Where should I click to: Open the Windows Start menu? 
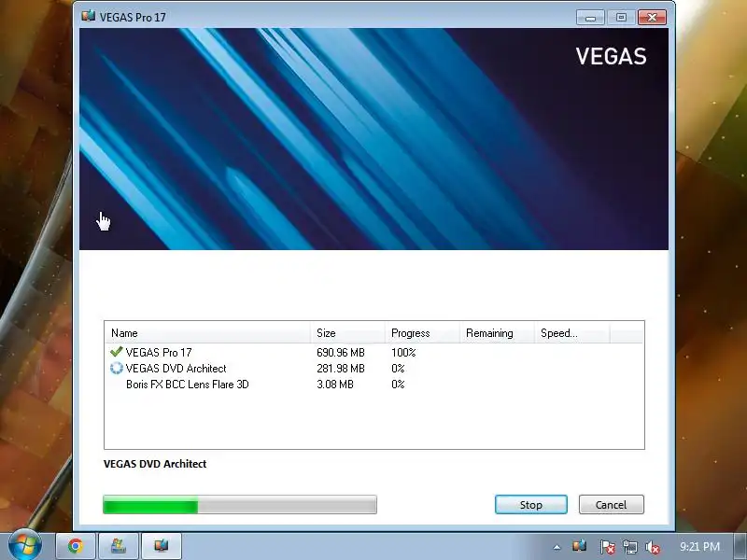point(24,545)
